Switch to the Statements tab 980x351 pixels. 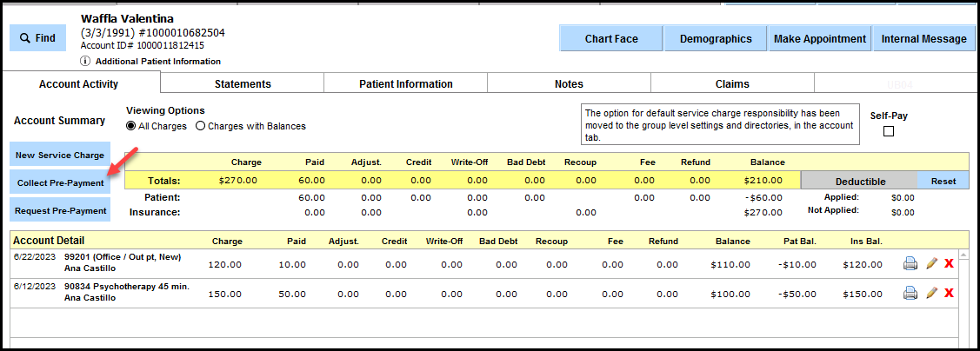click(x=243, y=84)
